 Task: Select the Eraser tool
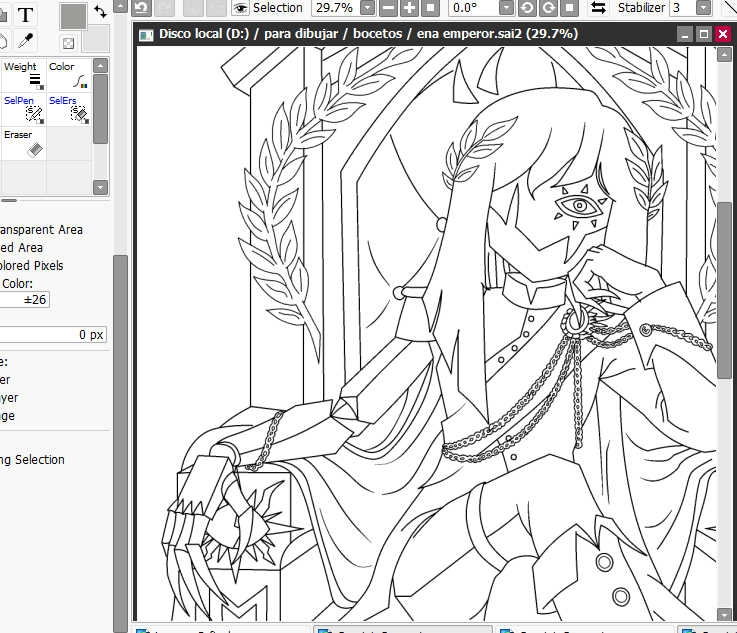[24, 143]
